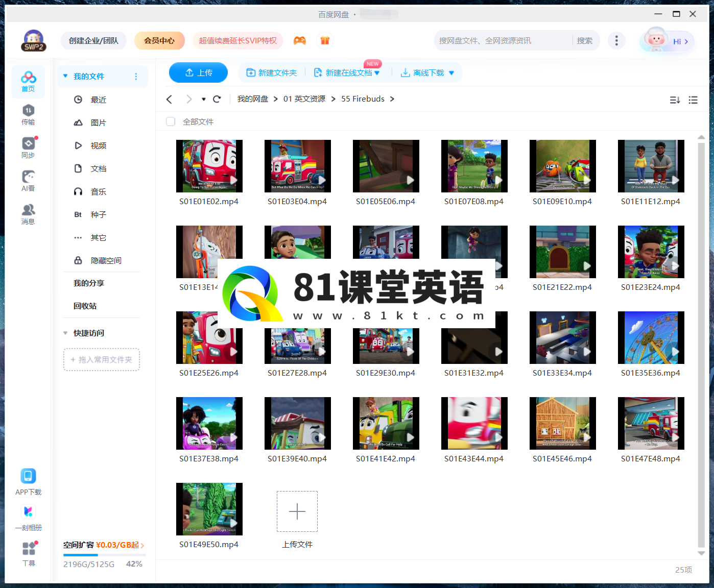Select the S01E43E44.mp4 thumbnail
Image resolution: width=714 pixels, height=588 pixels.
coord(474,423)
